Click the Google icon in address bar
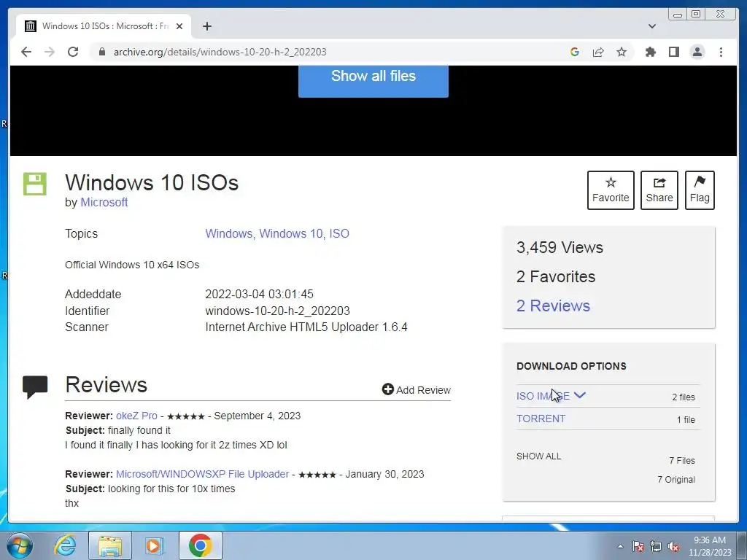The height and width of the screenshot is (560, 747). 575,52
